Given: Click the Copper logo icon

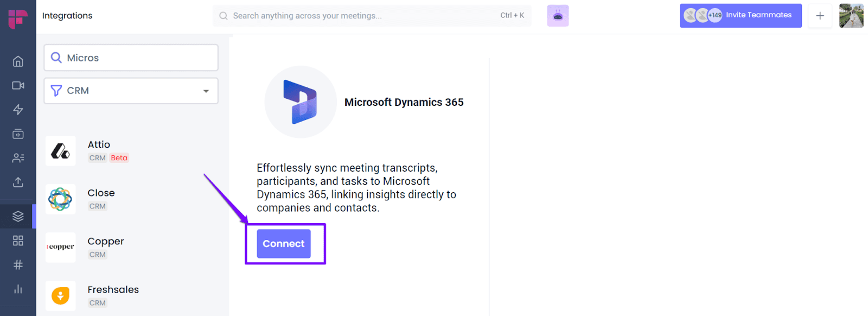Looking at the screenshot, I should pos(61,248).
